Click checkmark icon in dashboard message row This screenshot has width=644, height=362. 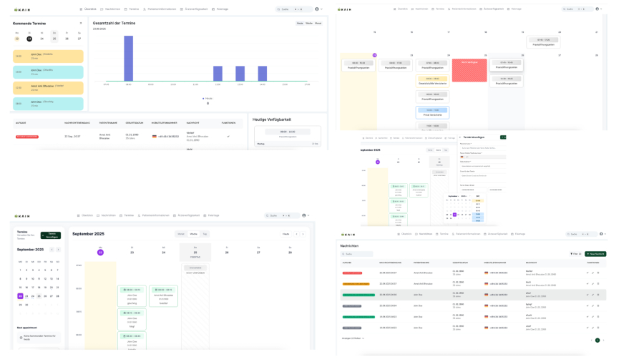[x=228, y=136]
